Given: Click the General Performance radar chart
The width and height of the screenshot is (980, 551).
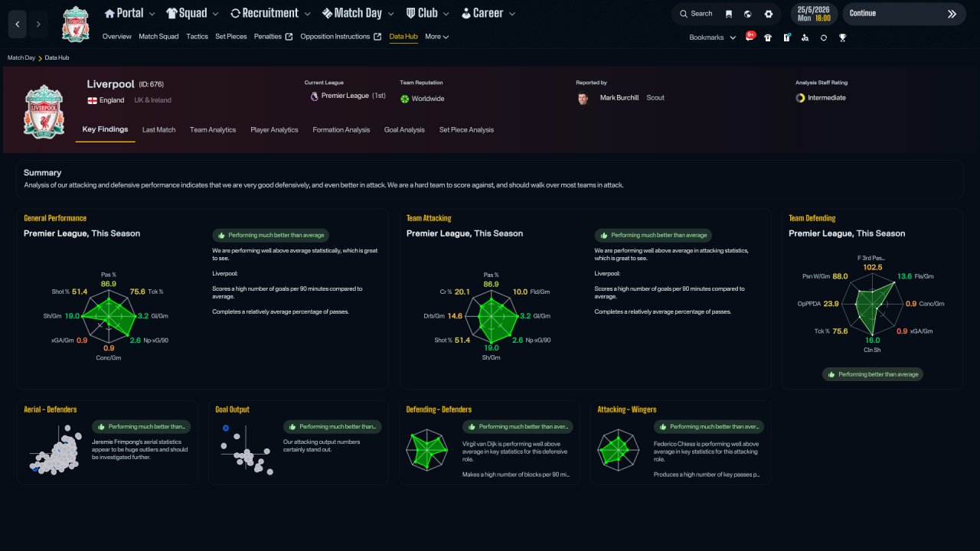Looking at the screenshot, I should pyautogui.click(x=108, y=315).
